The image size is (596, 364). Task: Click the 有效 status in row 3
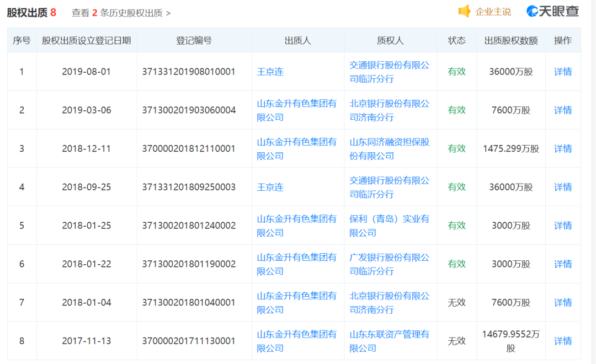pos(456,148)
